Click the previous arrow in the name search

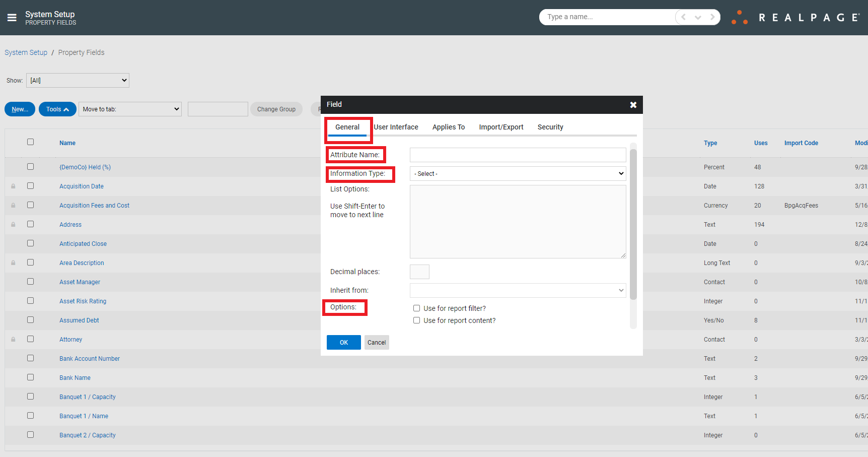683,17
